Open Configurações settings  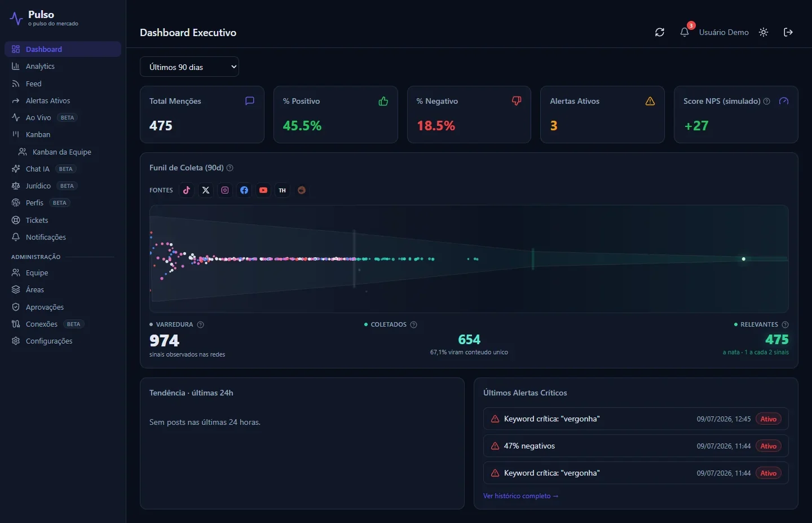click(63, 341)
